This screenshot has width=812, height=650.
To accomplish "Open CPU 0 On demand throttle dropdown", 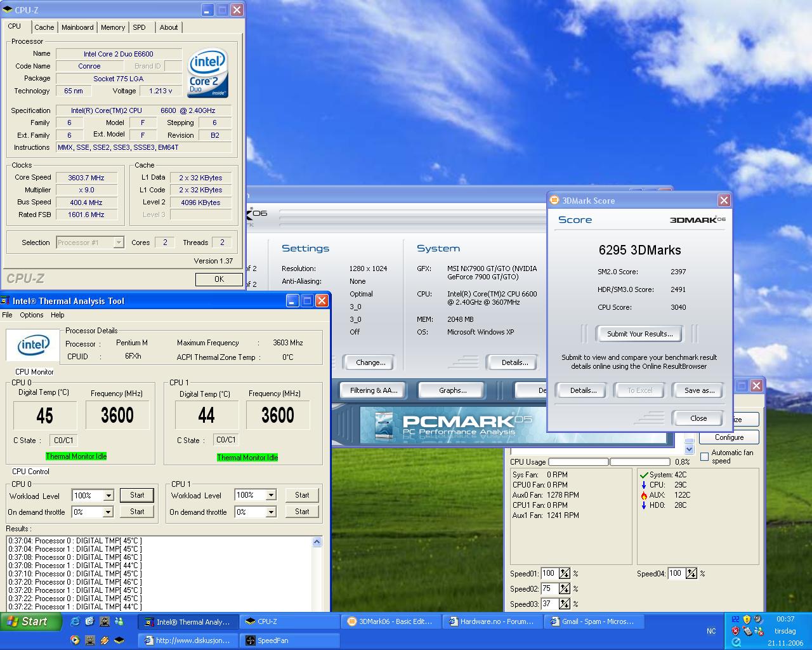I will tap(108, 512).
